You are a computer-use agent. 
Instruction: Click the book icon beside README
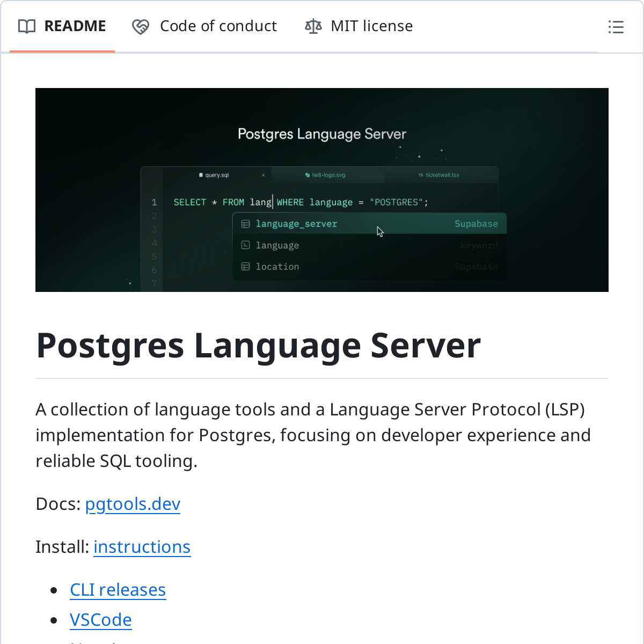coord(27,26)
